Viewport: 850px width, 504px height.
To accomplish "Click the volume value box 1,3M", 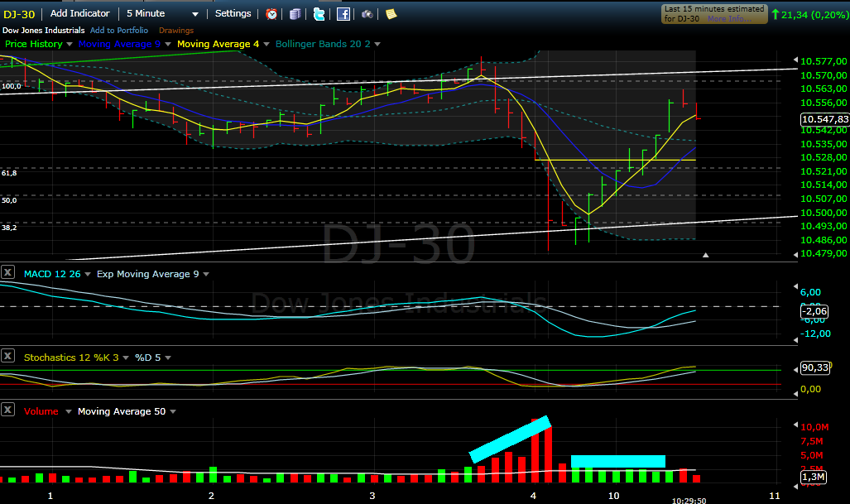I will (813, 477).
